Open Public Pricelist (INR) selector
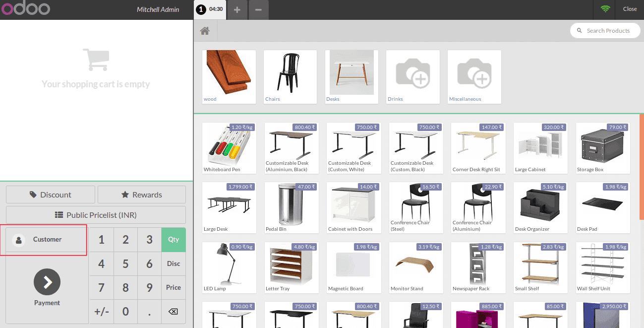Screen dimensions: 644x328 pyautogui.click(x=96, y=215)
